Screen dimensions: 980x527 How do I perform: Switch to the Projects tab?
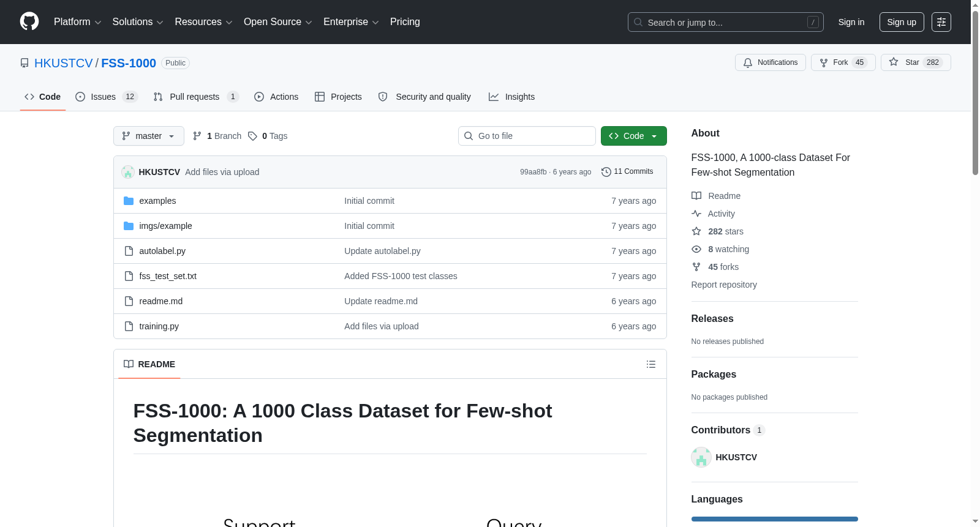tap(338, 97)
